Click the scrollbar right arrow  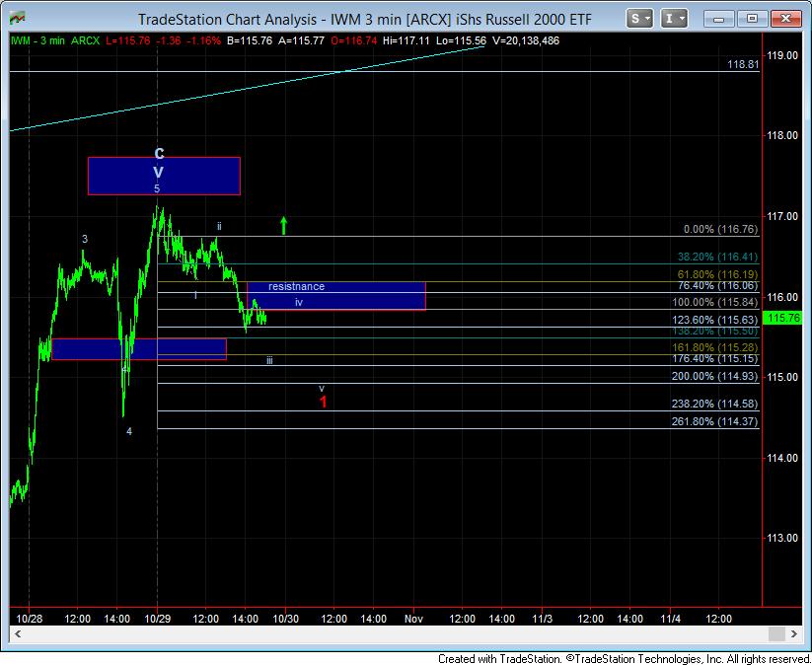click(x=794, y=633)
